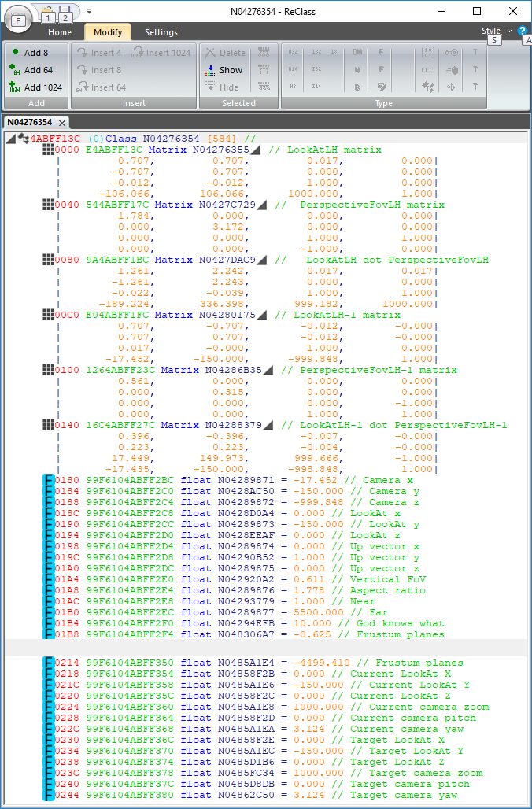Click the matrix grid icon at offset 0080
Image resolution: width=532 pixels, height=809 pixels.
(47, 260)
